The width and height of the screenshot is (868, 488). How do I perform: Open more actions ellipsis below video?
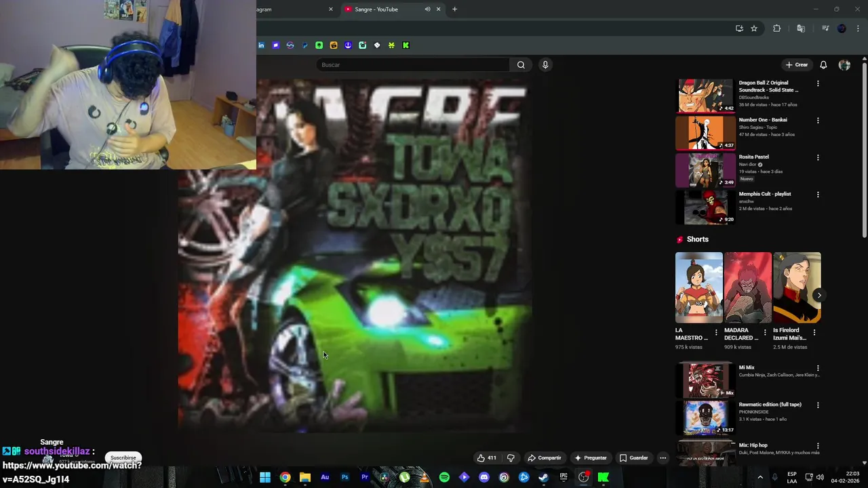coord(663,457)
